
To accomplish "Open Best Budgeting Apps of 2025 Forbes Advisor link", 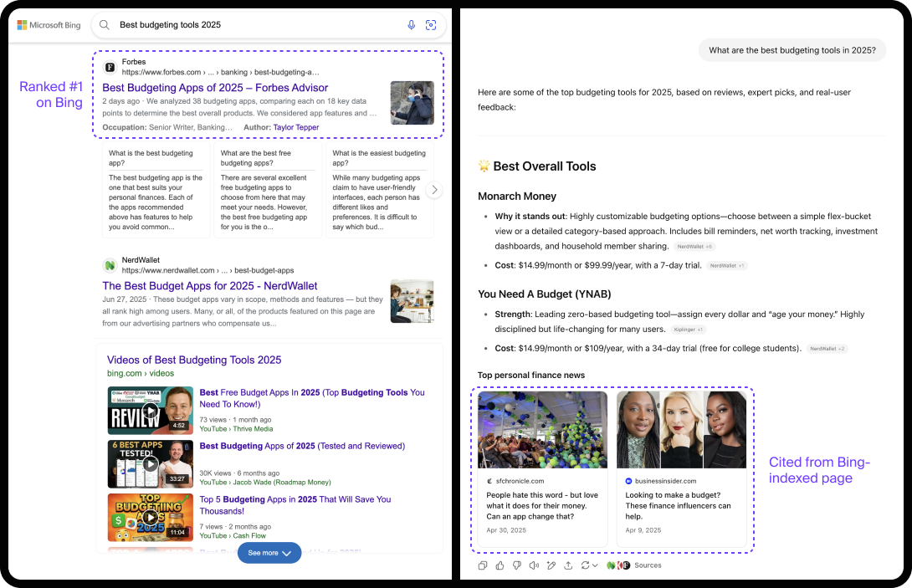I will pos(215,88).
